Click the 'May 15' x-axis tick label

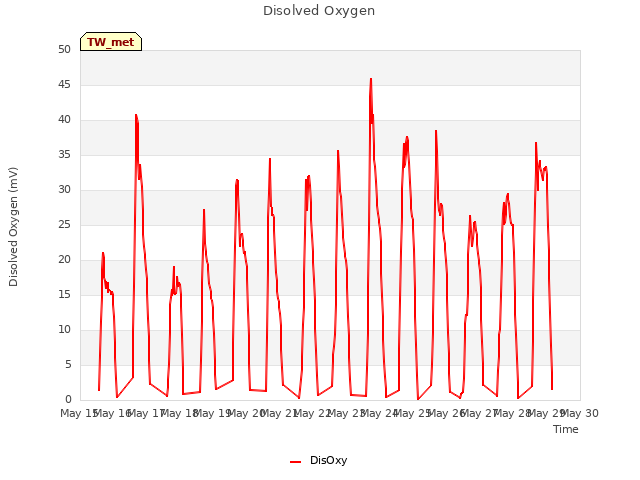(78, 413)
